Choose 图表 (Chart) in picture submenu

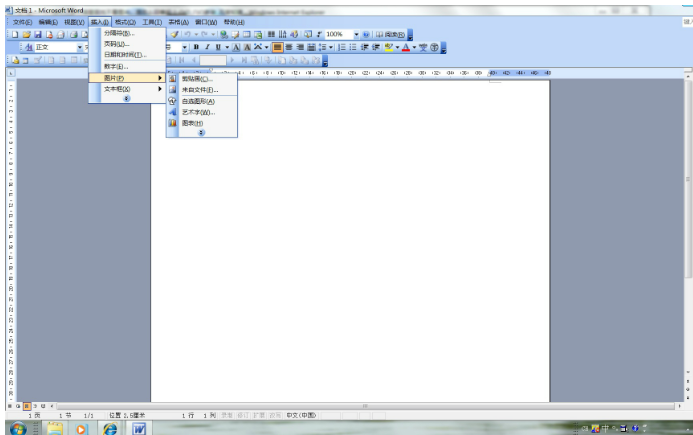pyautogui.click(x=192, y=123)
